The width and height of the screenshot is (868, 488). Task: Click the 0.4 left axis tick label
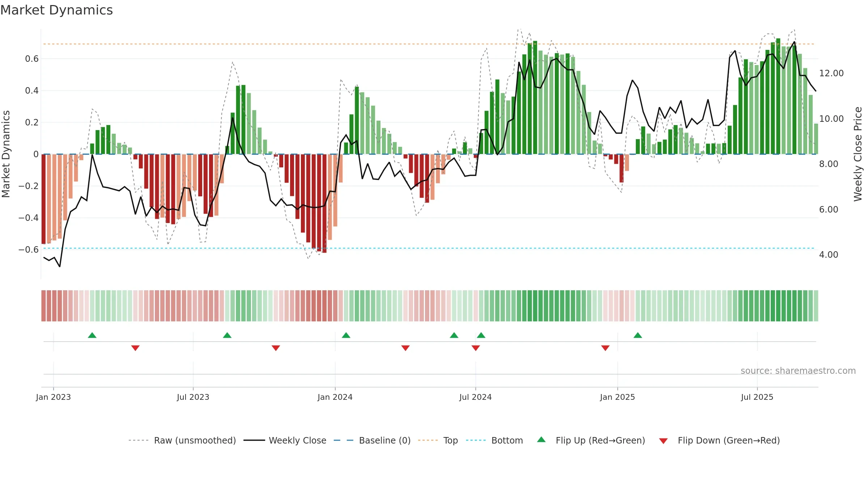32,90
